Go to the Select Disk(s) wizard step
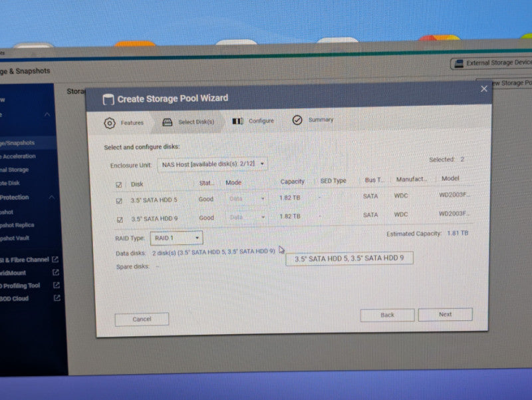This screenshot has width=532, height=400. (x=188, y=122)
